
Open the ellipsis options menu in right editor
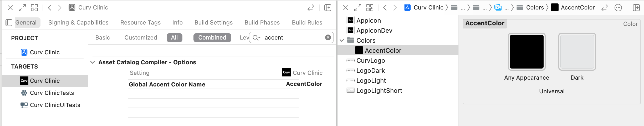coord(618,8)
